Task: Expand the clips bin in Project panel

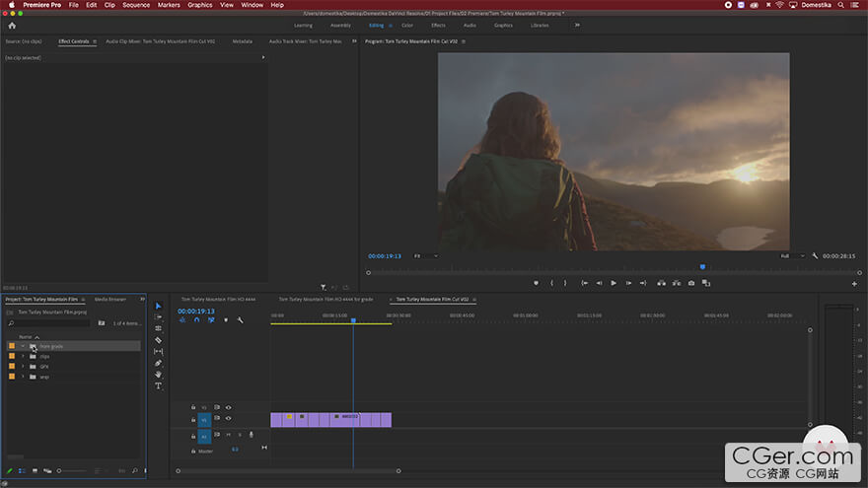Action: tap(23, 356)
